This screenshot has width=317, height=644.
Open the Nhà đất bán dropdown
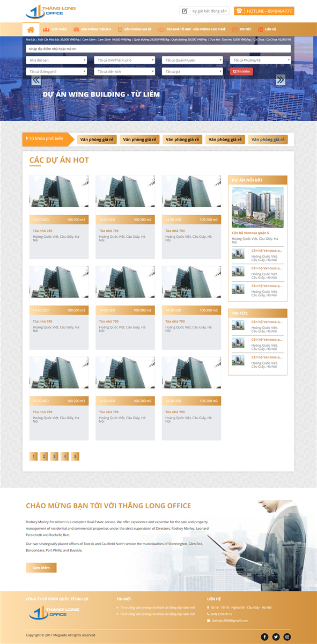click(x=56, y=60)
